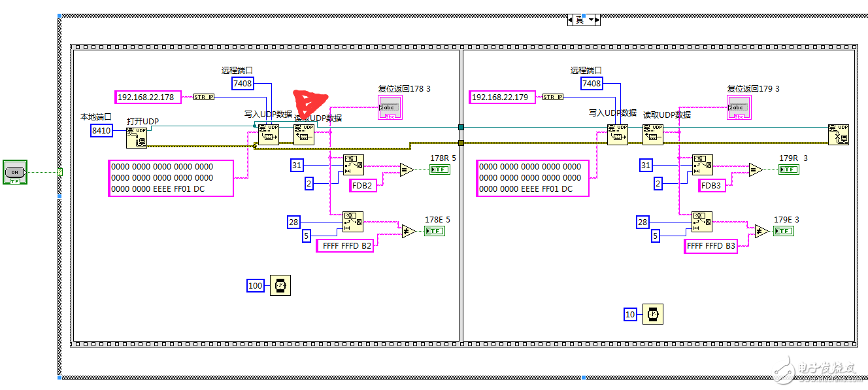Select the not-equal comparator feeding 179E 3
The width and height of the screenshot is (868, 390).
(x=761, y=231)
